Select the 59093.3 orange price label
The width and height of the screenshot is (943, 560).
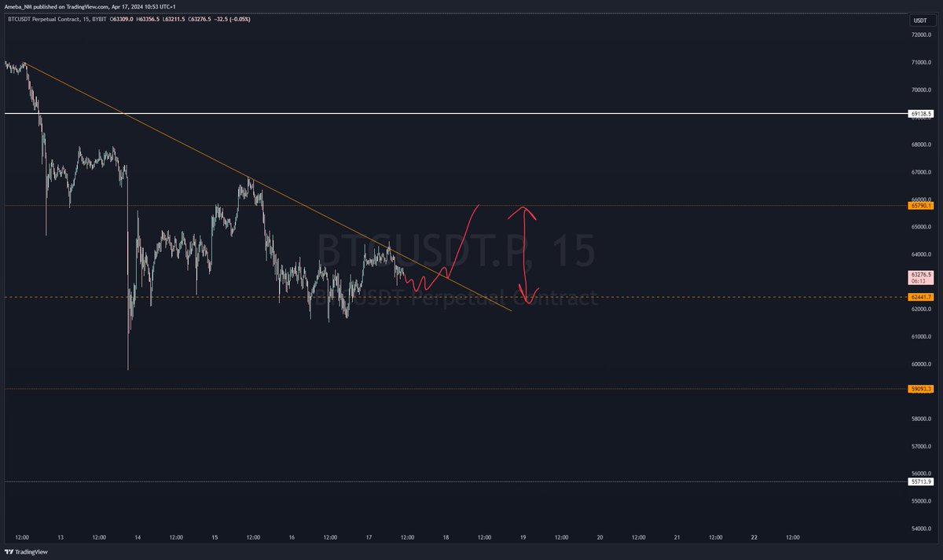point(920,389)
